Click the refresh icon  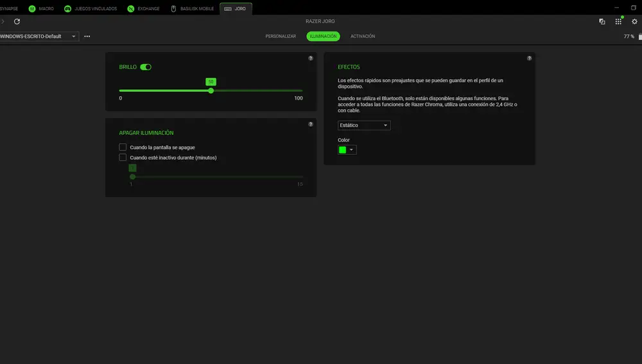tap(17, 21)
